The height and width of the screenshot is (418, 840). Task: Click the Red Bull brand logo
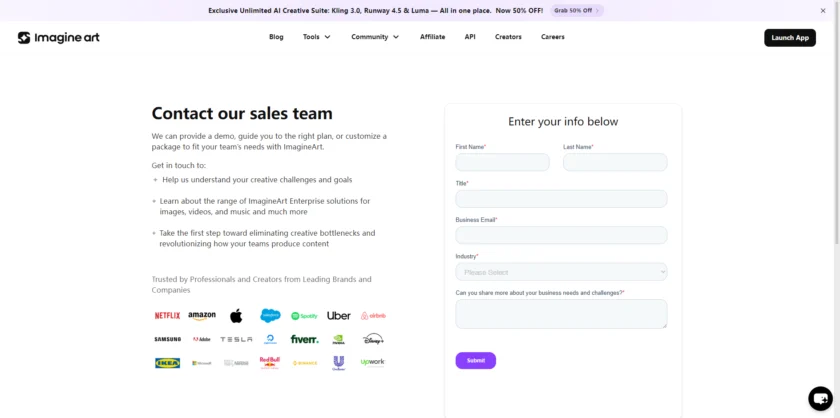[270, 363]
